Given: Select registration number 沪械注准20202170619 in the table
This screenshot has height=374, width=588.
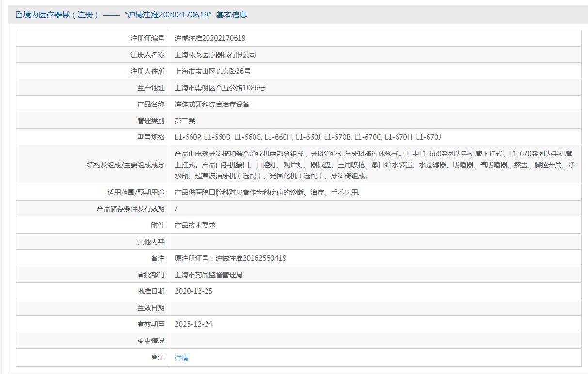Looking at the screenshot, I should [x=210, y=38].
